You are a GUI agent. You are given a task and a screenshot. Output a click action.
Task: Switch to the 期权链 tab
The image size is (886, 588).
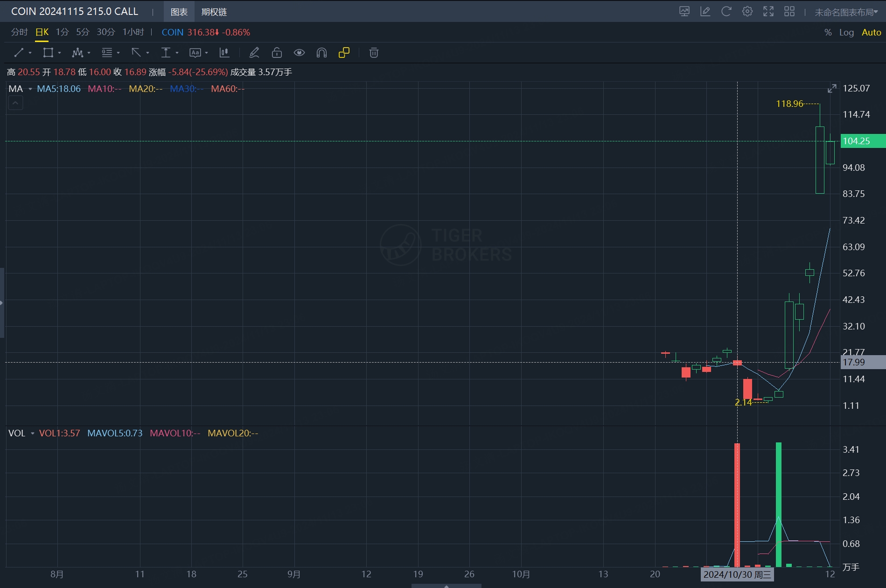pos(214,12)
